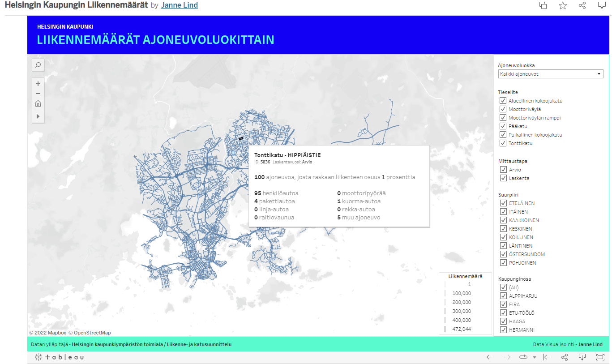Disable the Arvio measurement checkbox
Image resolution: width=612 pixels, height=364 pixels.
click(503, 170)
